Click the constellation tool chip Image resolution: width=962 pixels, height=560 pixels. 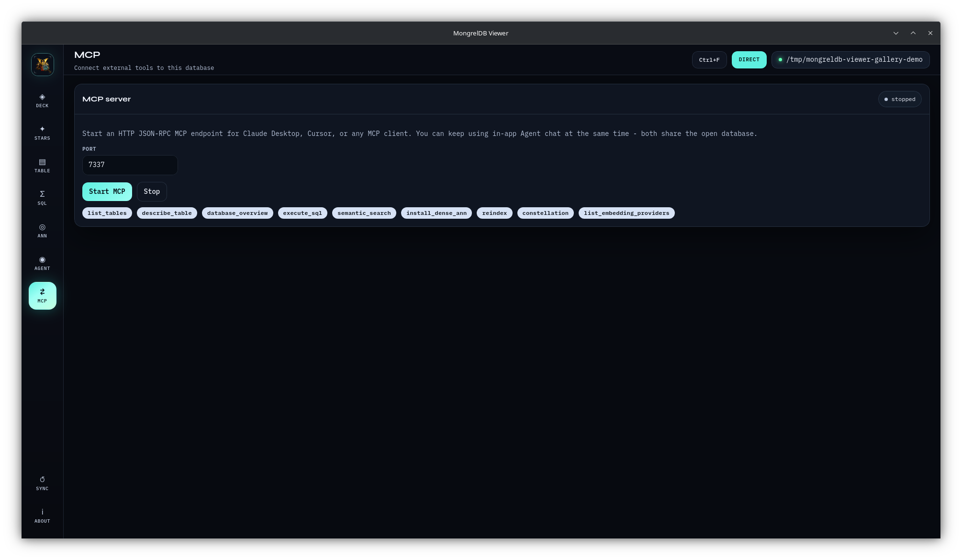click(546, 213)
